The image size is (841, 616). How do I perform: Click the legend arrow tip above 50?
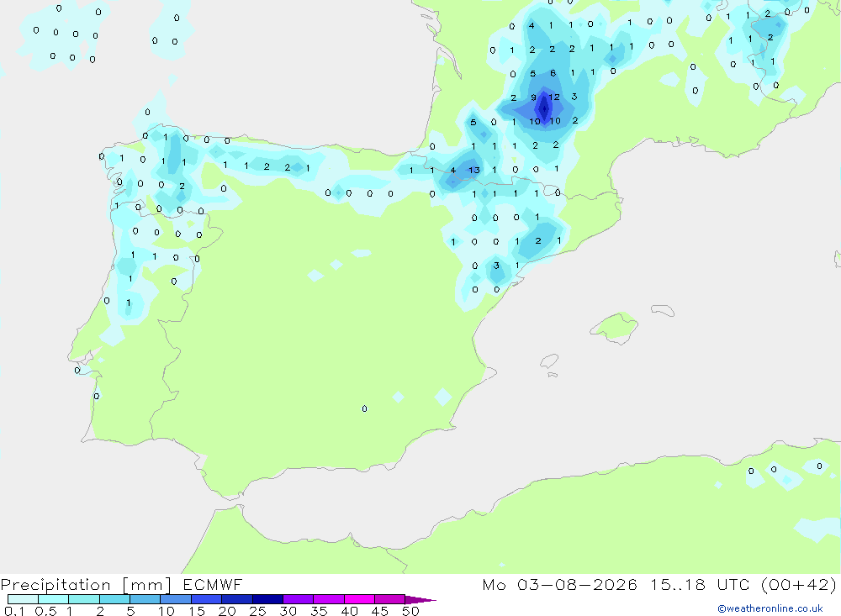coord(420,600)
